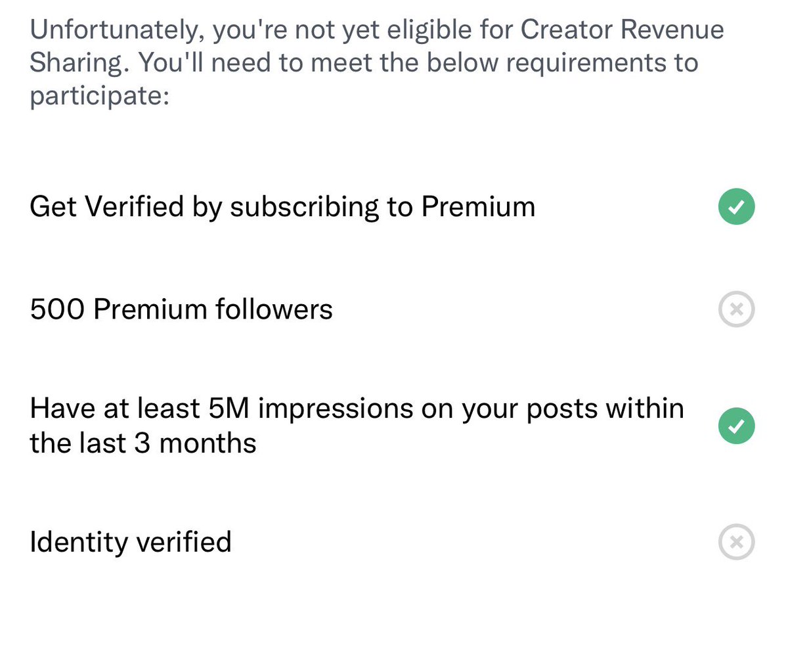The height and width of the screenshot is (672, 788).
Task: Select the 500 Premium followers requirement
Action: (x=181, y=309)
